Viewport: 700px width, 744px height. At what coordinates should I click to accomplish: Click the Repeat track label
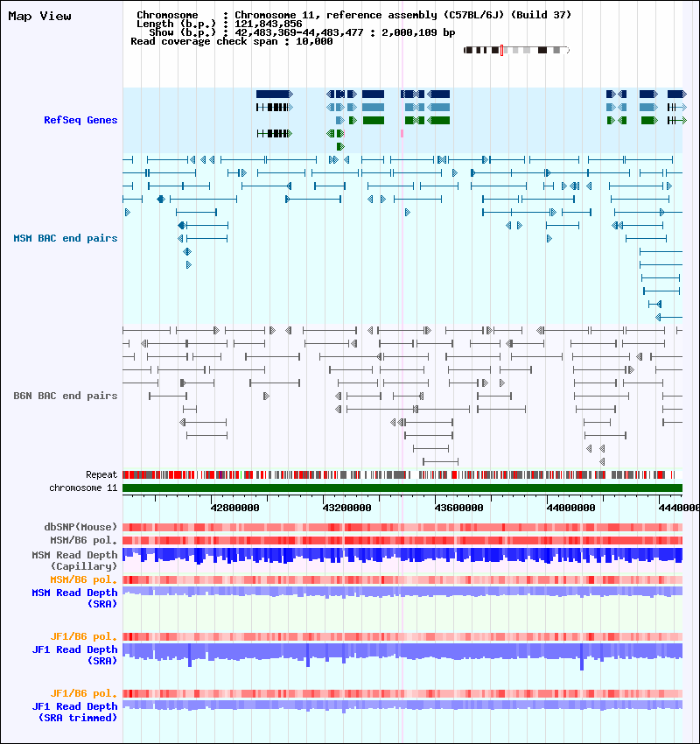pos(101,474)
